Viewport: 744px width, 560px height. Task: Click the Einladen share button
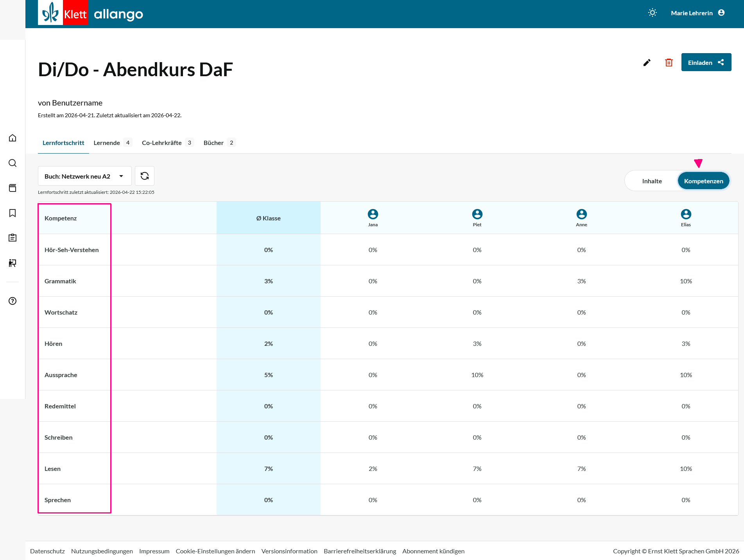(706, 63)
